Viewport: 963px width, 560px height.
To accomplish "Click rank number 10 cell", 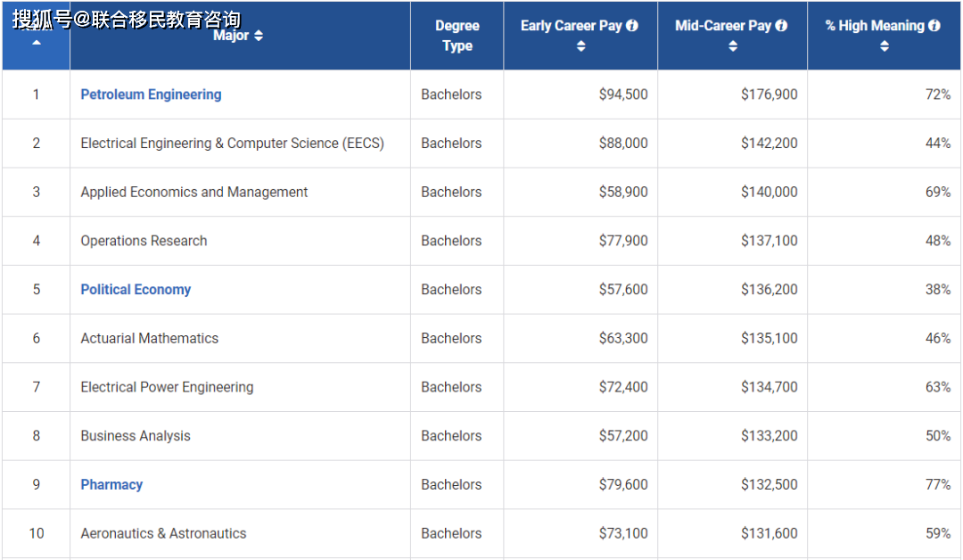I will click(x=37, y=533).
